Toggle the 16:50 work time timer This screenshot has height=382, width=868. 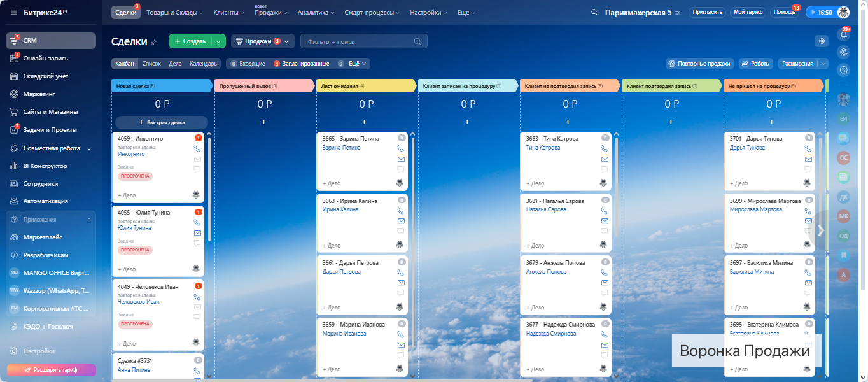[x=821, y=12]
